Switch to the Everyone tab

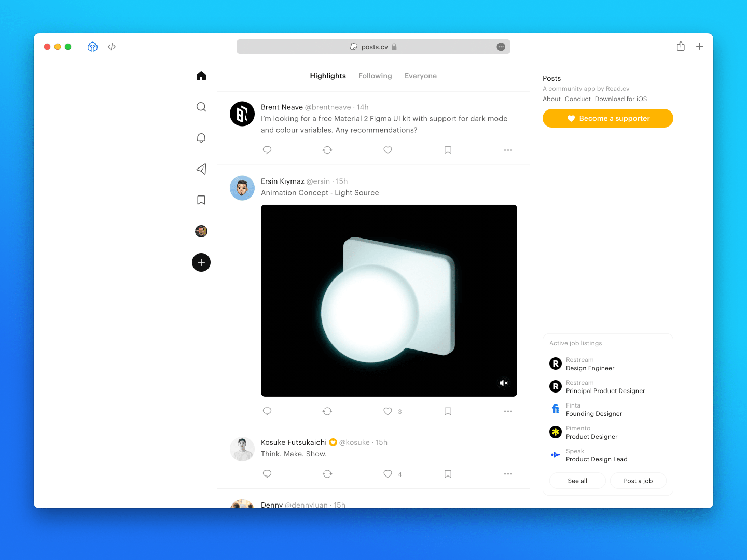click(420, 76)
